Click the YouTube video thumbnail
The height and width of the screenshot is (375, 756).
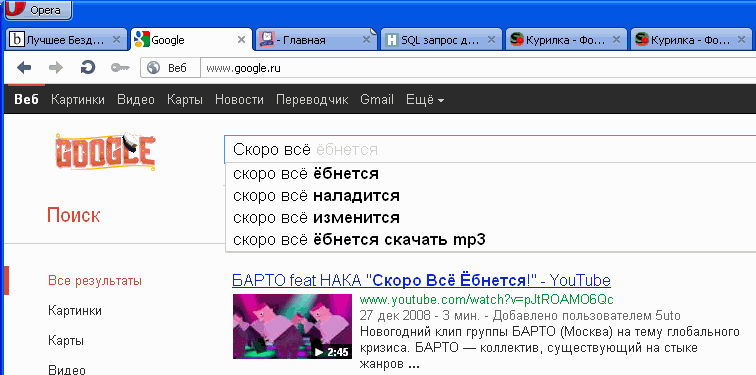tap(292, 326)
